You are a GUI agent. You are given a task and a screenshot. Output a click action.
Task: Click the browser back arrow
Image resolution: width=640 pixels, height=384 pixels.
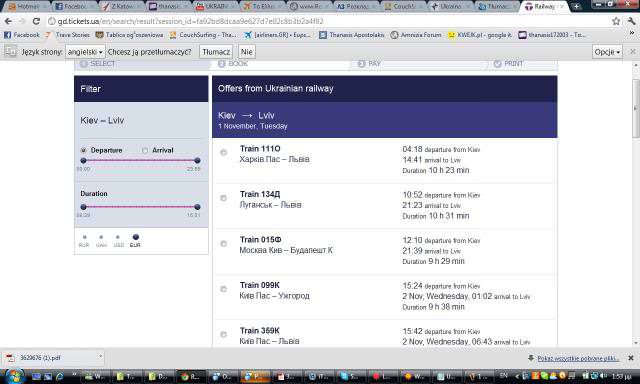[8, 21]
